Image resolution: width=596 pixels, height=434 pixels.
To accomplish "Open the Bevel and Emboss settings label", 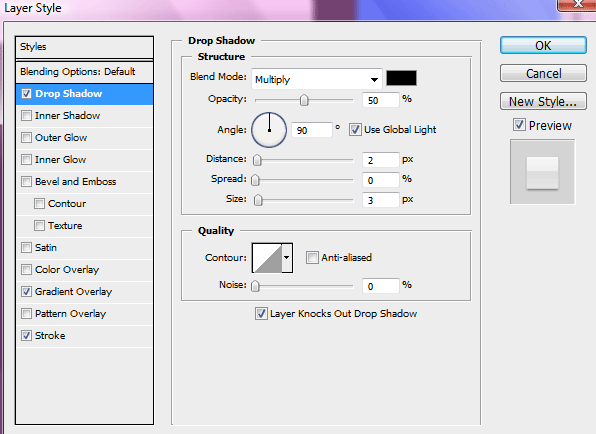I will [x=75, y=182].
